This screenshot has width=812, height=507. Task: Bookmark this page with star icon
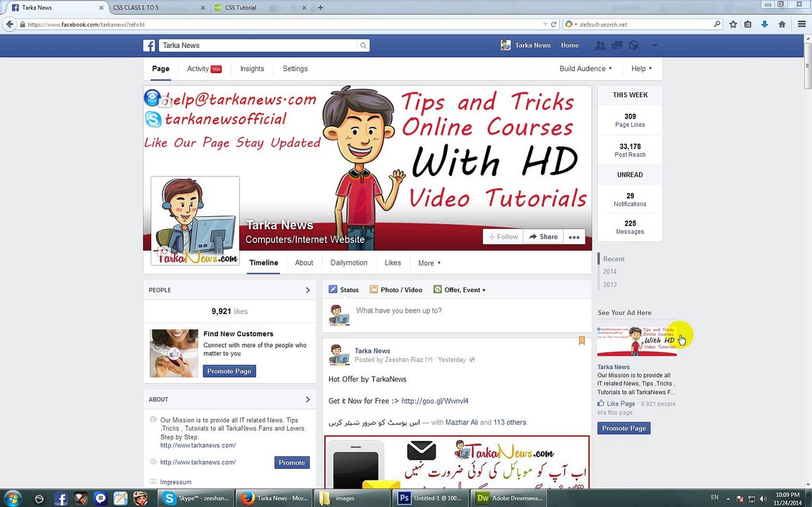(x=733, y=25)
